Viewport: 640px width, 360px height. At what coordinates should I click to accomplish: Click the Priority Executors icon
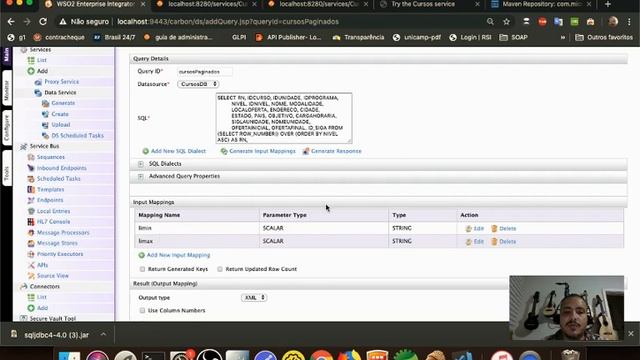(x=31, y=254)
